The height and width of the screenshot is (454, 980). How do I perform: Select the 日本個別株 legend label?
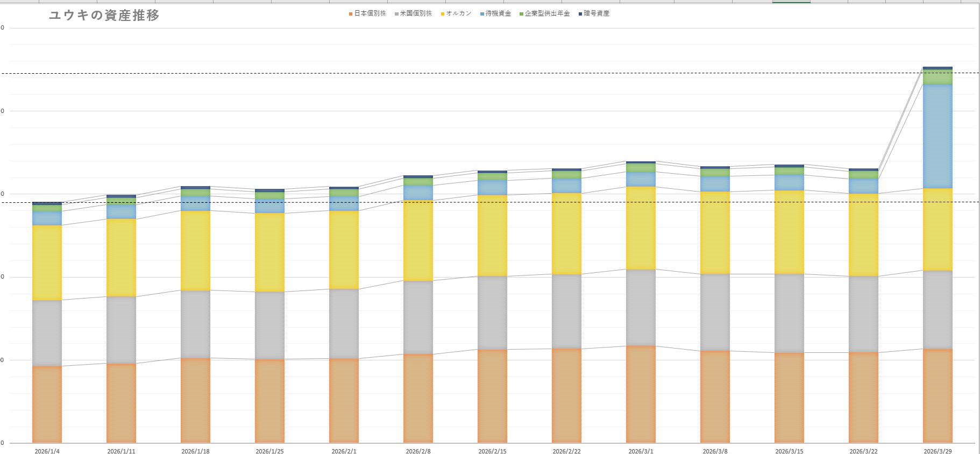[x=370, y=13]
